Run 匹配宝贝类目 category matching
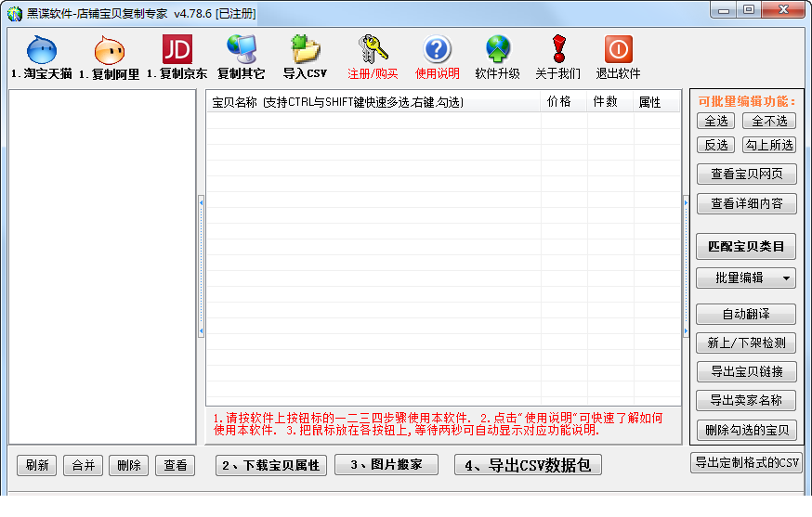Viewport: 812px width, 517px height. (x=746, y=246)
